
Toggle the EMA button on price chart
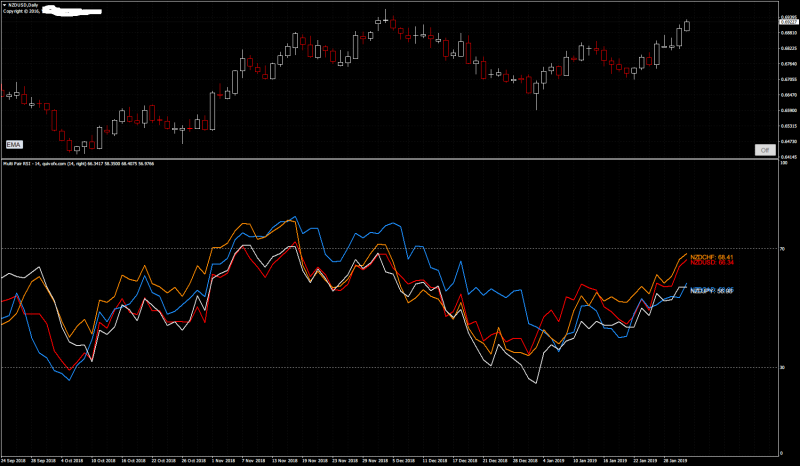coord(14,145)
